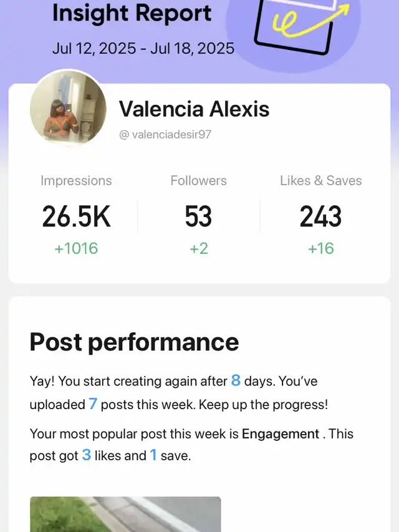Click the +16 likes and saves change
The image size is (399, 532).
pos(320,248)
